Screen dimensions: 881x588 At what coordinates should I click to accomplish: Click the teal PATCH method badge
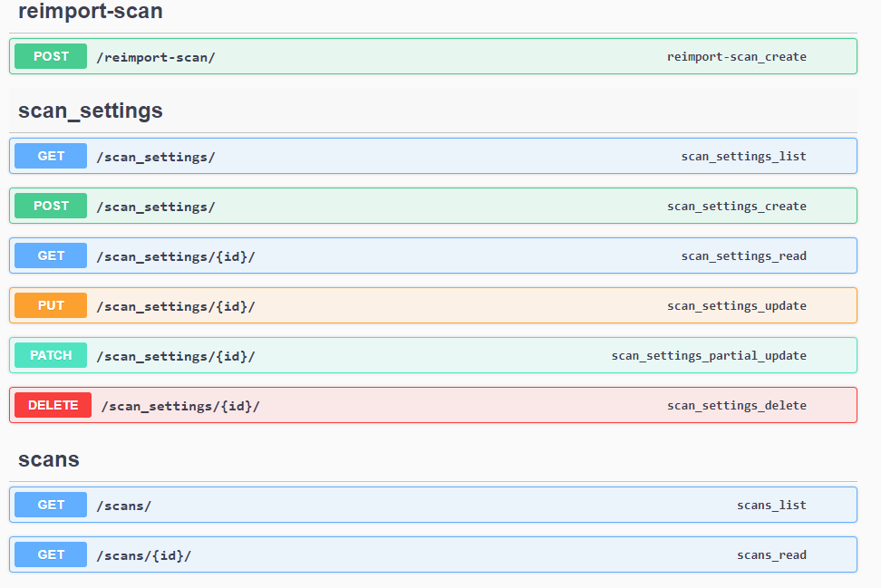coord(51,355)
